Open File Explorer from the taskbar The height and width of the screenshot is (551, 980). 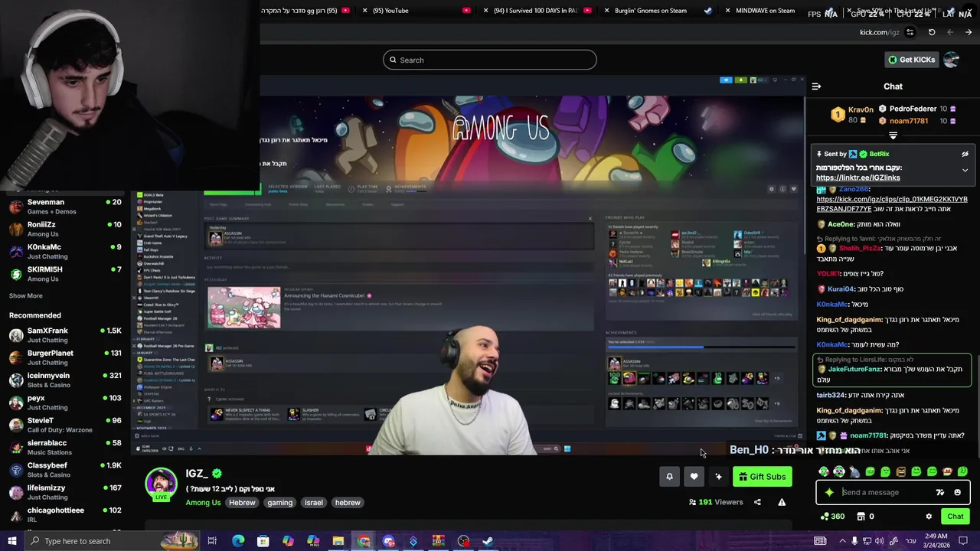338,541
